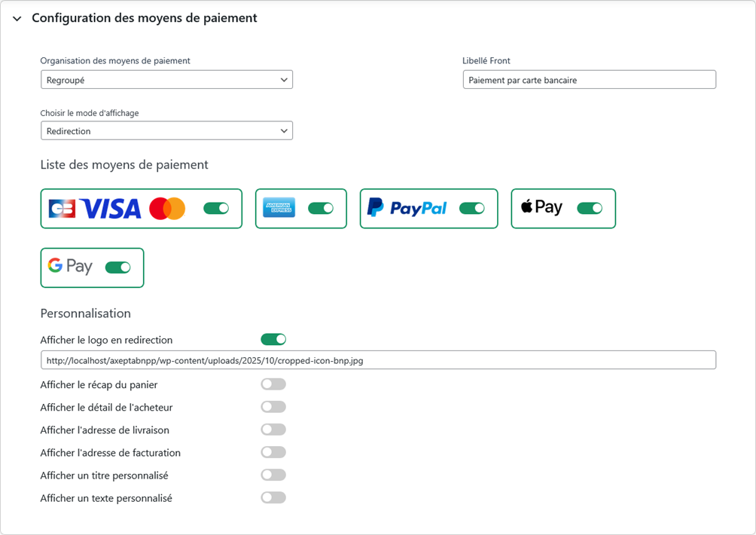
Task: Click the Libellé Front text field
Action: [x=589, y=80]
